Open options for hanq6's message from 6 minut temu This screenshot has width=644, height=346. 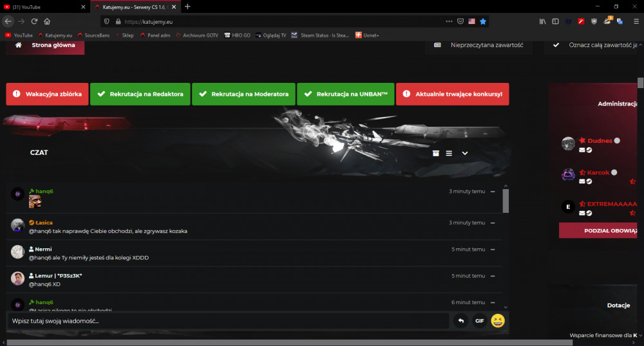coord(493,302)
